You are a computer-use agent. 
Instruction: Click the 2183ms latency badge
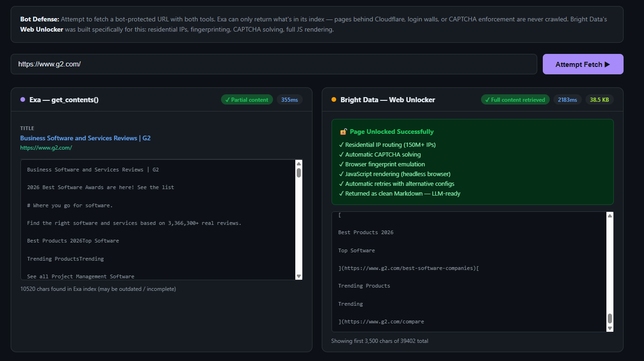[x=567, y=99]
